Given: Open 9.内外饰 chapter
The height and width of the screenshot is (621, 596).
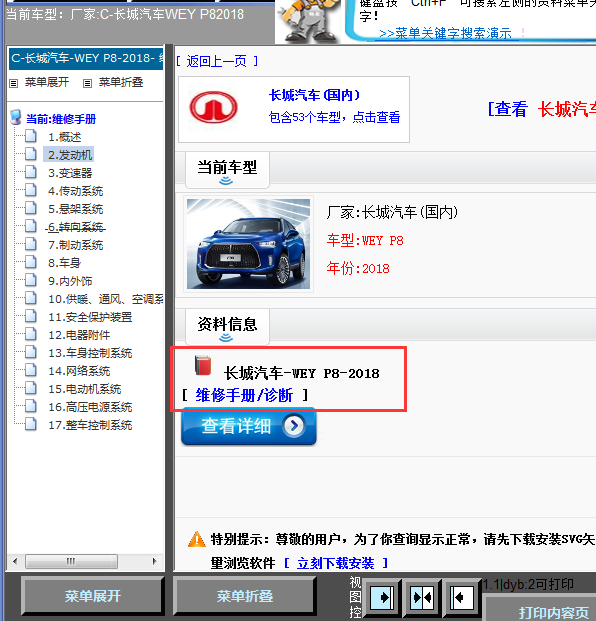Looking at the screenshot, I should tap(70, 281).
